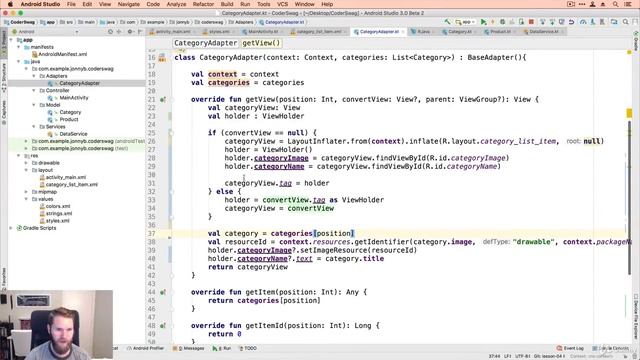Click the override gutter icon on line 44
The height and width of the screenshot is (360, 640).
162,292
